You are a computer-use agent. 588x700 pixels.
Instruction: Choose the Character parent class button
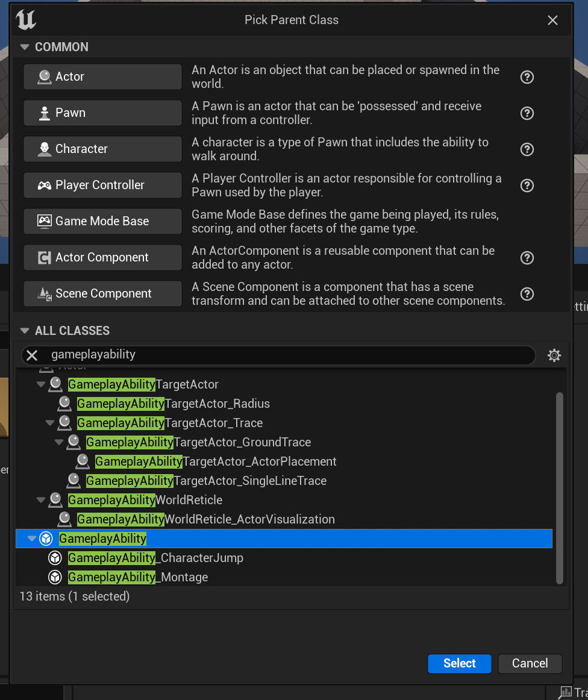point(102,149)
